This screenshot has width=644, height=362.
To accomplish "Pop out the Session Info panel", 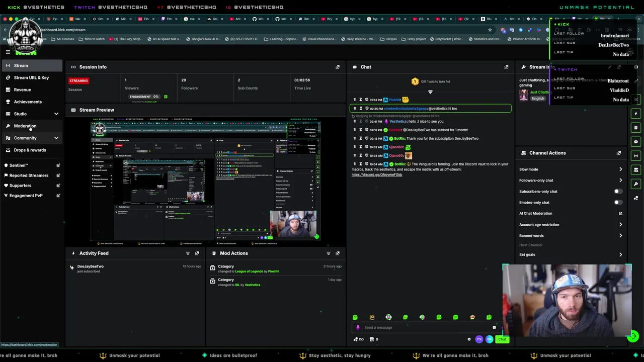I will coord(338,67).
